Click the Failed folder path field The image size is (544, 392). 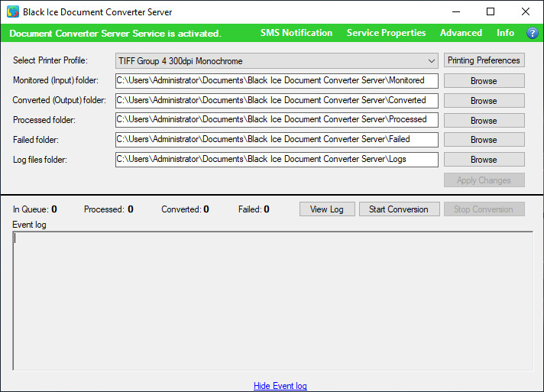[x=277, y=140]
